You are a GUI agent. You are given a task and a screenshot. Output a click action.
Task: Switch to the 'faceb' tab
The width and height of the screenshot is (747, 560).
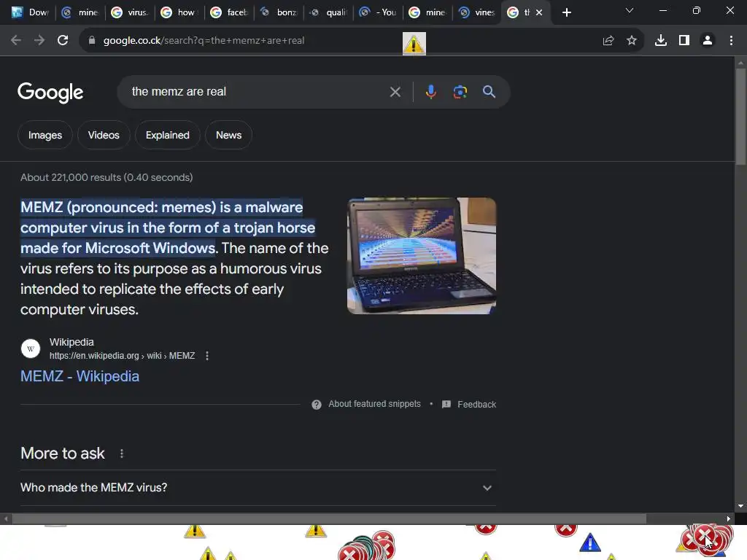228,12
